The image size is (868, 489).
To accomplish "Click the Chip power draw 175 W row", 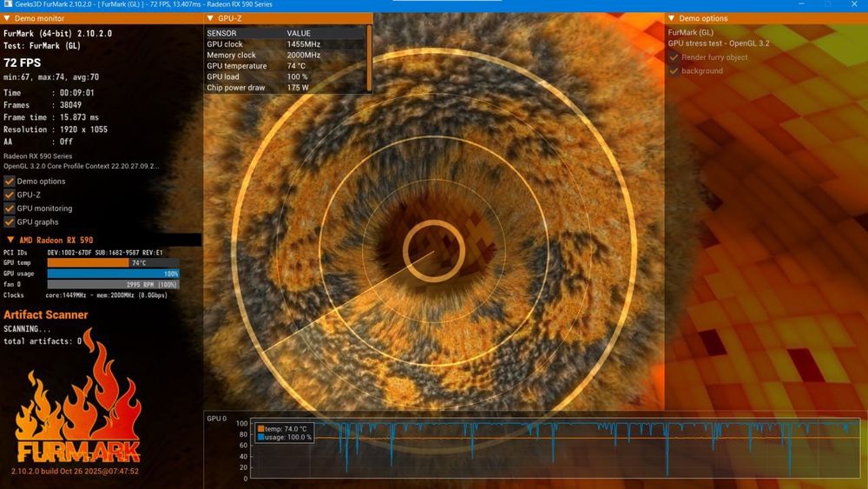I will click(285, 88).
